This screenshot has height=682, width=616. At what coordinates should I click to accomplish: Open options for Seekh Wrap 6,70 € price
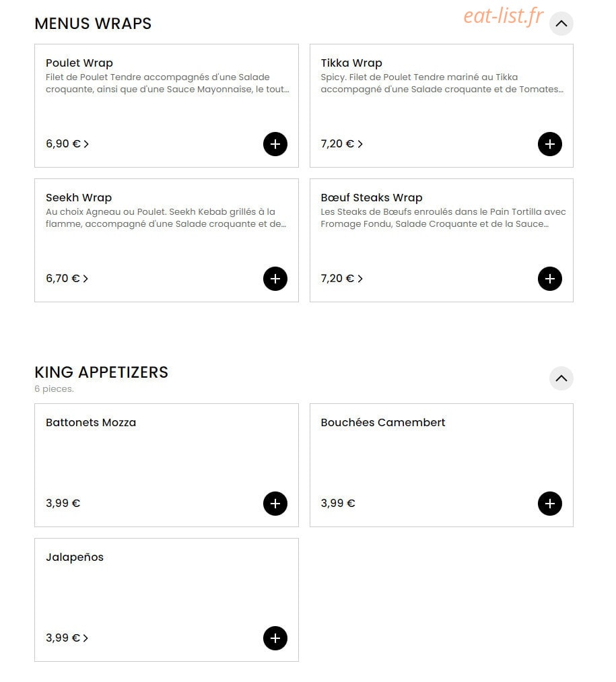pos(67,278)
